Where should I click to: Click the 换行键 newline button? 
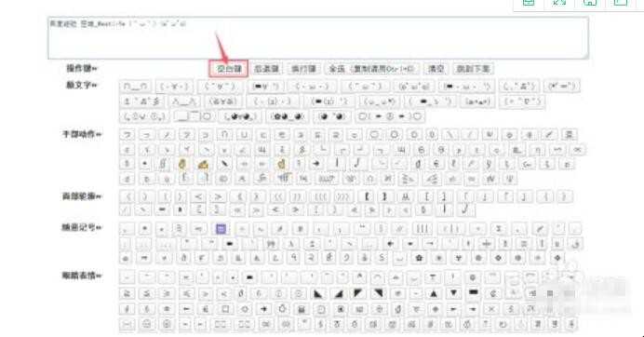[x=303, y=69]
